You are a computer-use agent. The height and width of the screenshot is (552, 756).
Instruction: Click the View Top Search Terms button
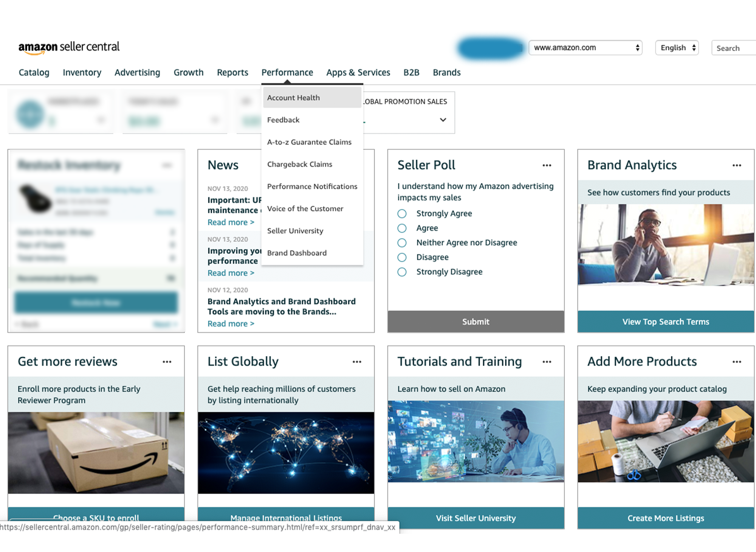coord(665,322)
